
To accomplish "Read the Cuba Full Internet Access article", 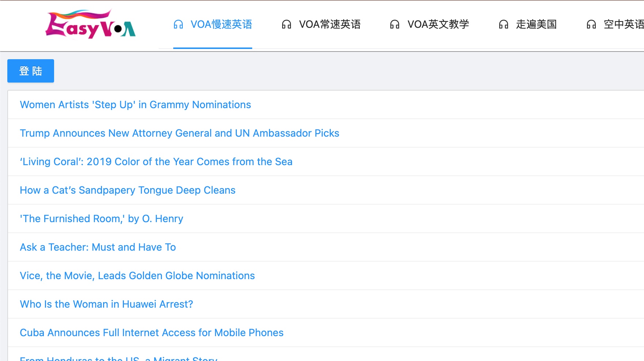I will coord(152,333).
